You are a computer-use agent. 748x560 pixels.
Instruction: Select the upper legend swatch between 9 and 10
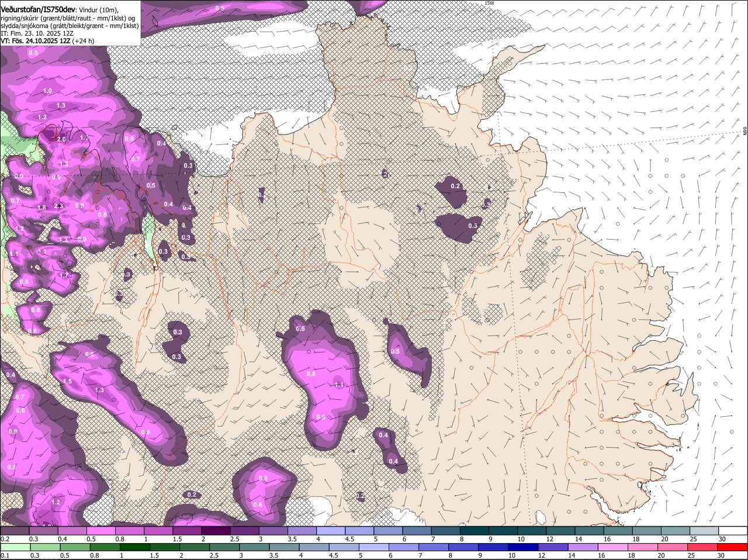pos(503,530)
